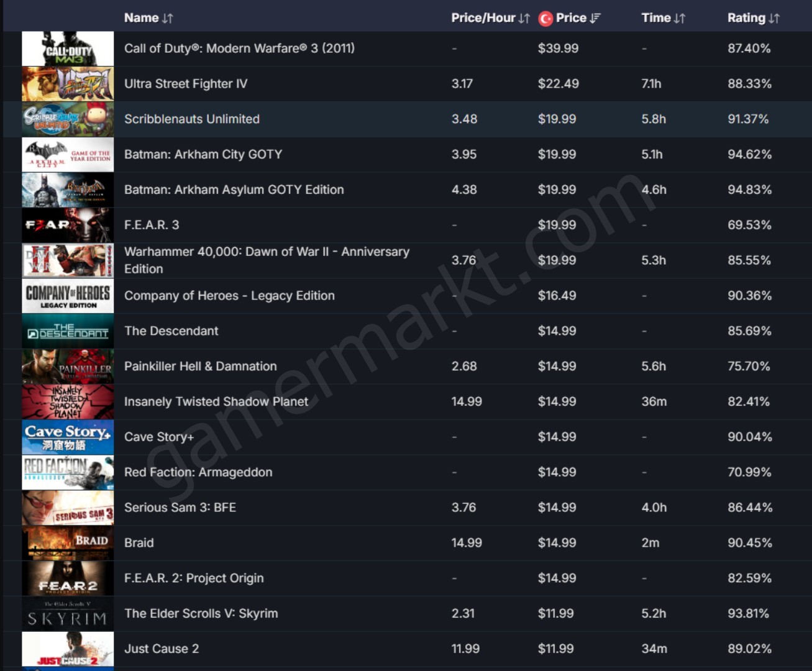Open Serious Sam 3 BFE thumbnail
Image resolution: width=812 pixels, height=671 pixels.
click(x=68, y=508)
